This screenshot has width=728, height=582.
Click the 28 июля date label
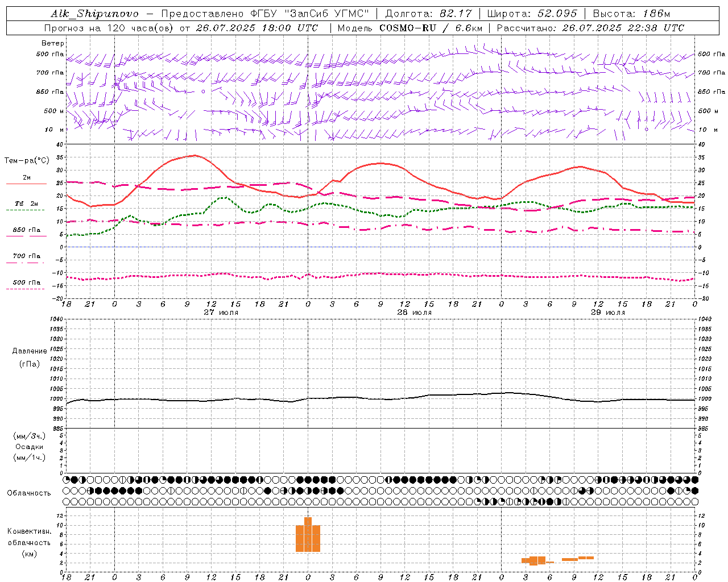click(415, 312)
